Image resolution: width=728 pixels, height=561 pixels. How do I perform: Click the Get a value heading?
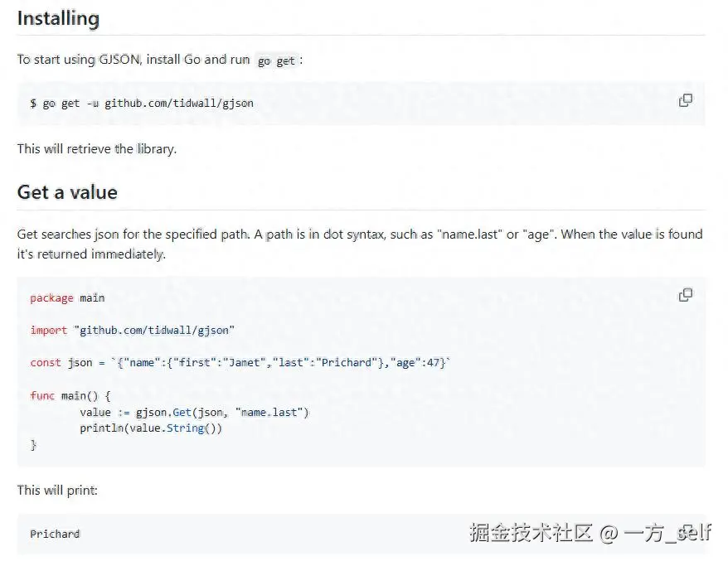tap(67, 192)
